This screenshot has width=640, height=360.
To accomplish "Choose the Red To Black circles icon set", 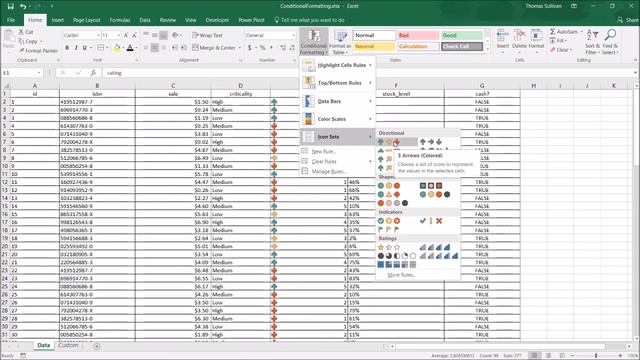I will (x=393, y=203).
